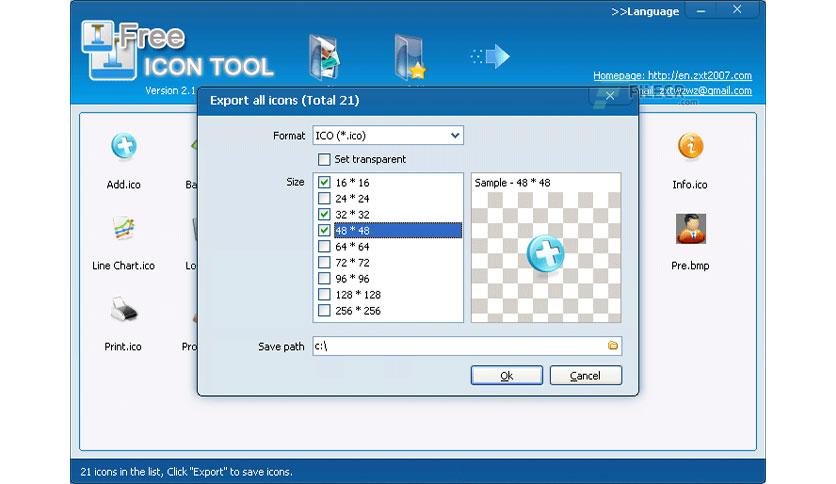The height and width of the screenshot is (484, 836).
Task: Click the "Add.ico" file name label
Action: [x=124, y=184]
